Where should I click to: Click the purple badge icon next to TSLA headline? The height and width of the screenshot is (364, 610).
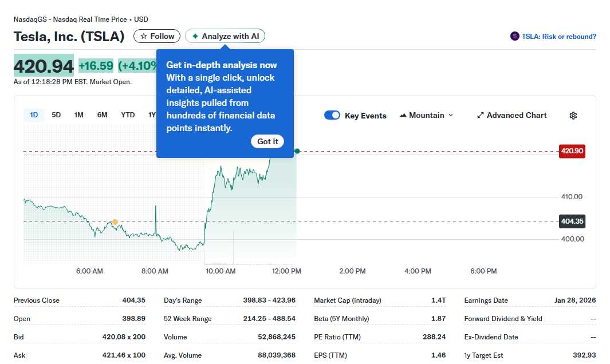point(514,35)
